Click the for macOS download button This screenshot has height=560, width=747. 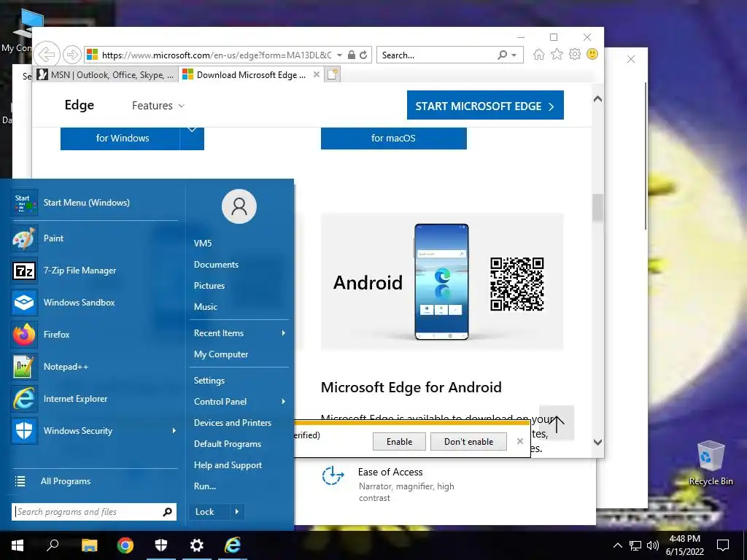[x=393, y=138]
